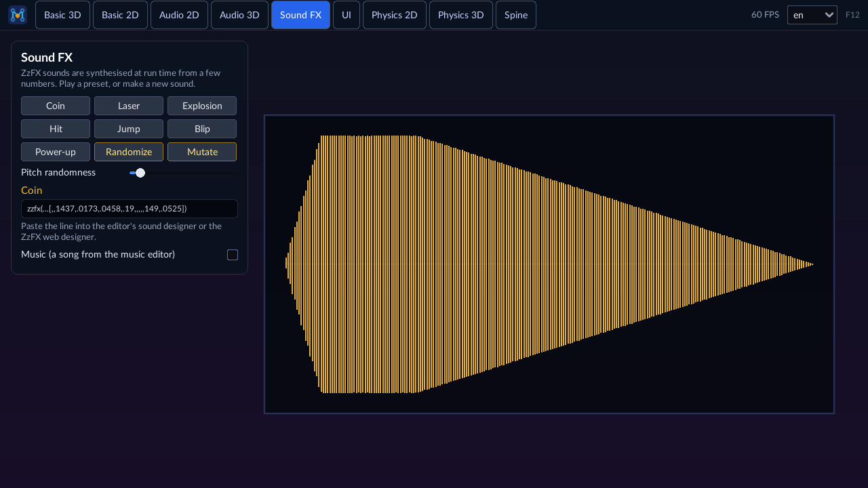This screenshot has height=488, width=868.
Task: Mutate the current sound
Action: tap(202, 152)
